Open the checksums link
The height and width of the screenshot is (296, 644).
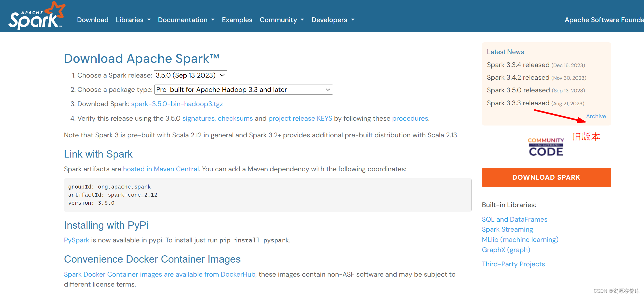pyautogui.click(x=235, y=119)
